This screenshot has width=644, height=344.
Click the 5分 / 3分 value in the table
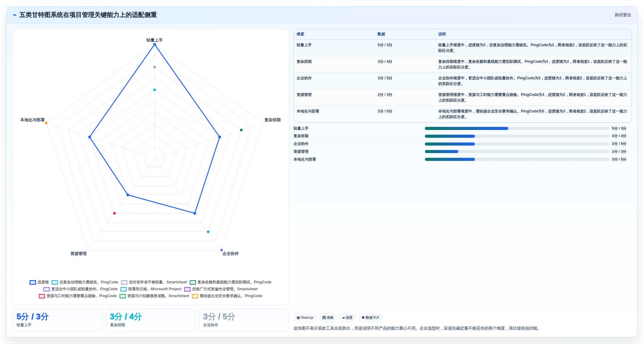pos(385,45)
